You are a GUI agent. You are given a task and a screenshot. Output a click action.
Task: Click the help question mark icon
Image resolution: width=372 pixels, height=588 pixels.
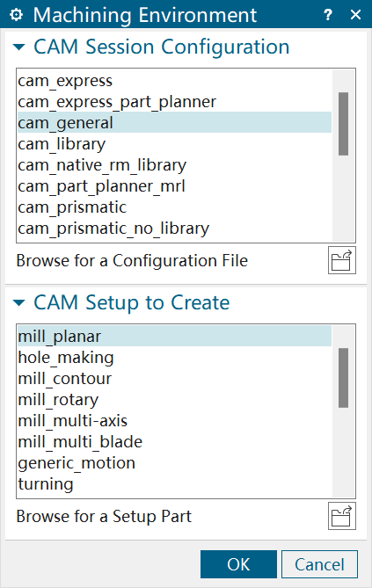pyautogui.click(x=328, y=15)
